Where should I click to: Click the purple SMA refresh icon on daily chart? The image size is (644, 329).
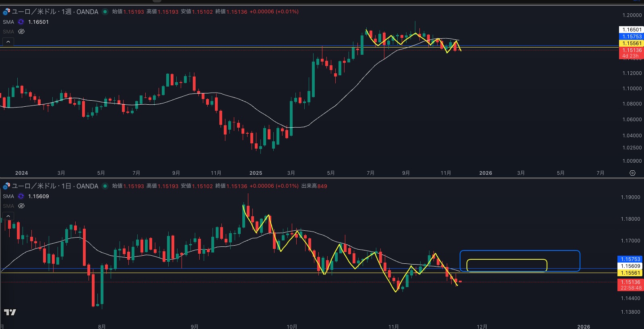(21, 197)
